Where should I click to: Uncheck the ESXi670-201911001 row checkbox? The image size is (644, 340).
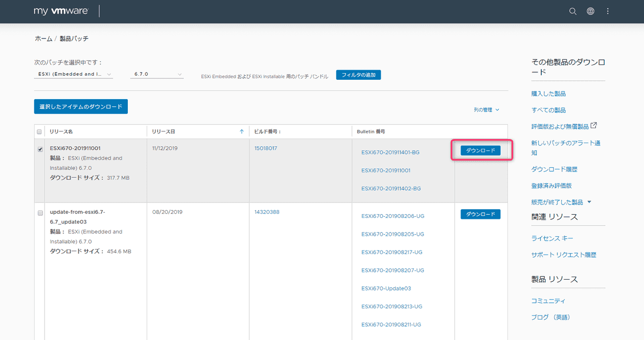pos(40,149)
